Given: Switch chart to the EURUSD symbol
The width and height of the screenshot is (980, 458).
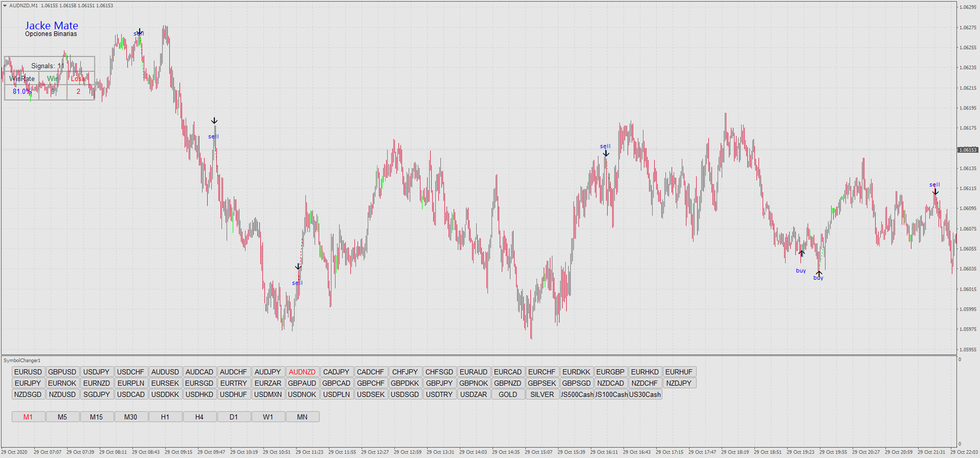Looking at the screenshot, I should point(28,372).
